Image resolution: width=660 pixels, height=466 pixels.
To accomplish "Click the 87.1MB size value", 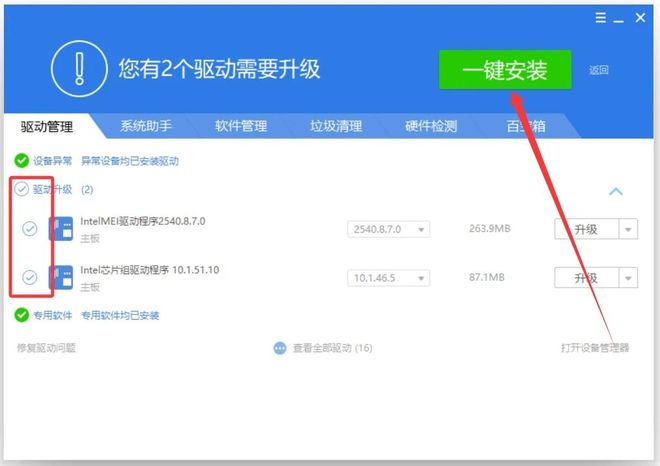I will (x=487, y=277).
